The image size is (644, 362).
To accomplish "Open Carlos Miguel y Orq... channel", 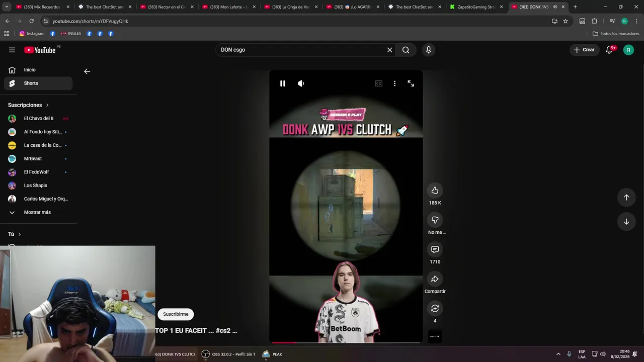I will pos(38,199).
